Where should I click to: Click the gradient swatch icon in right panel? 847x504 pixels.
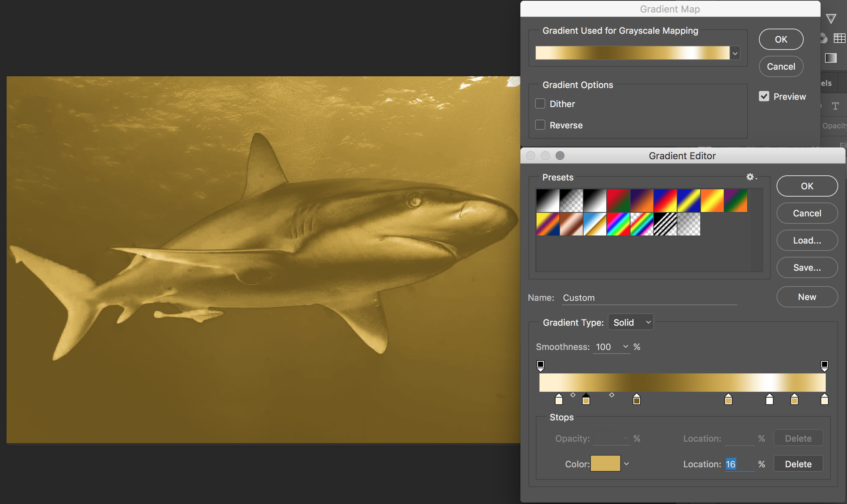click(x=831, y=58)
